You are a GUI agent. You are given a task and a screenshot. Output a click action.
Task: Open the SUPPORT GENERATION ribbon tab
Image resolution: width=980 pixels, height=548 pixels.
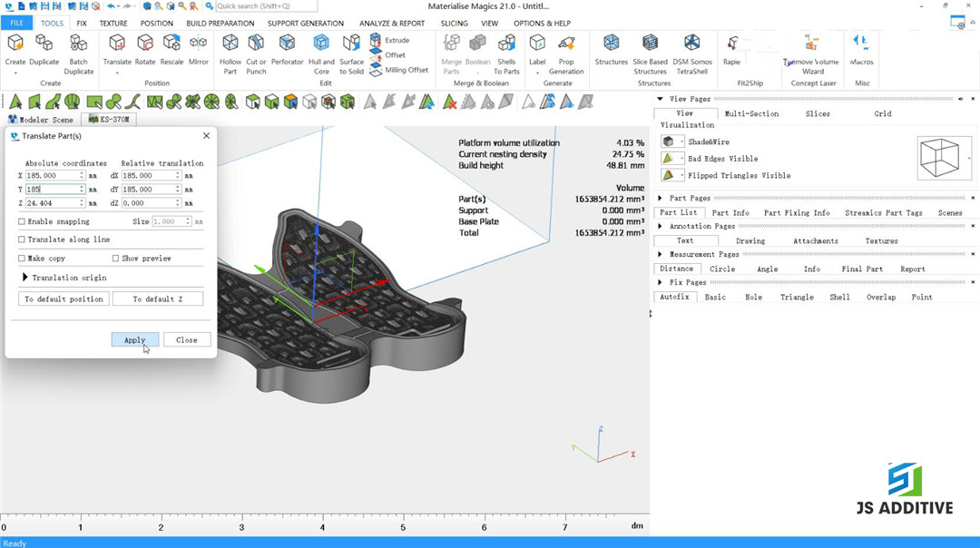(x=305, y=24)
